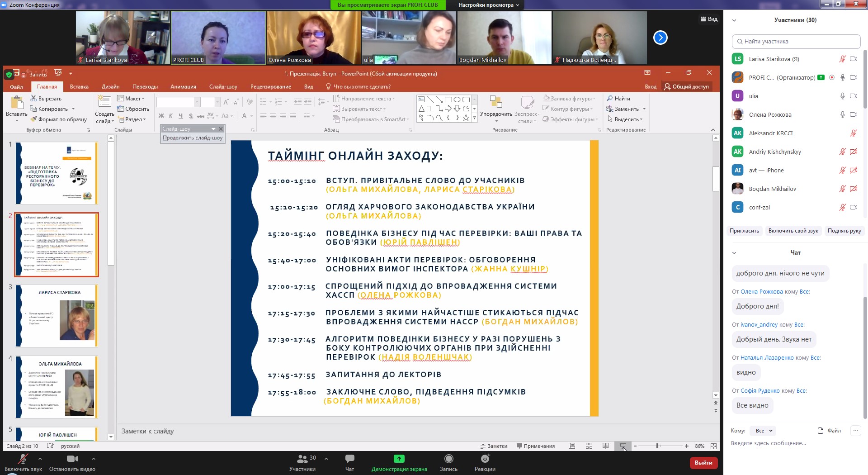The image size is (868, 475).
Task: Click the Поднять руку button
Action: click(844, 231)
